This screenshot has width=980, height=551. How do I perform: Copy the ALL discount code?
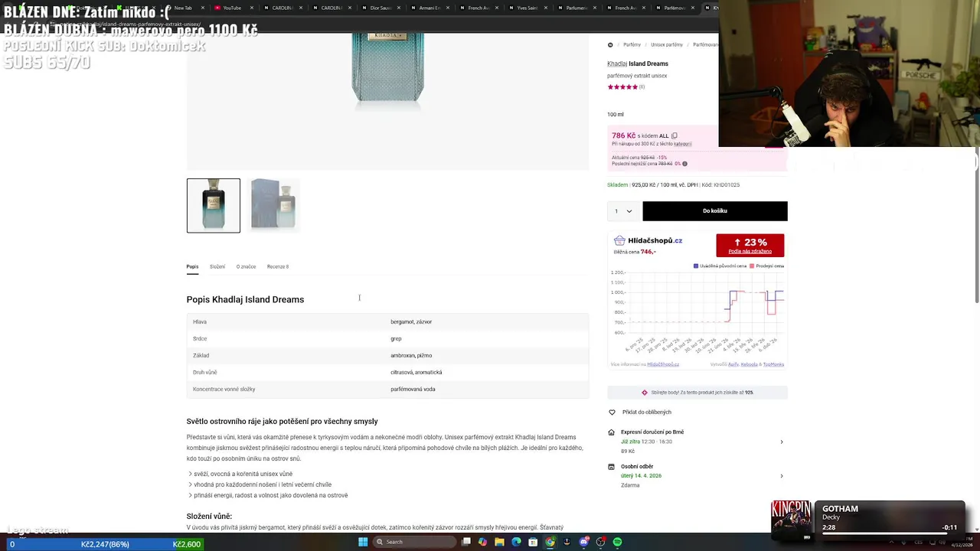[675, 135]
